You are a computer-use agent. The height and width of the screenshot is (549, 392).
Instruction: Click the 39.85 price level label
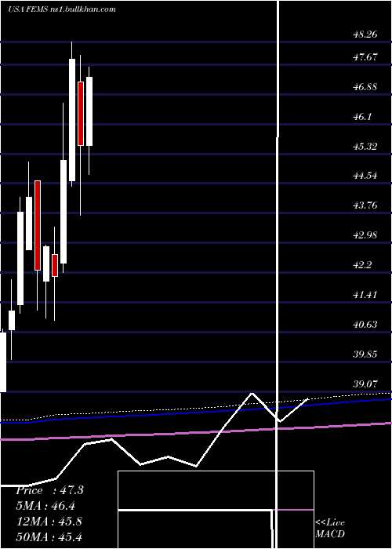pos(365,354)
